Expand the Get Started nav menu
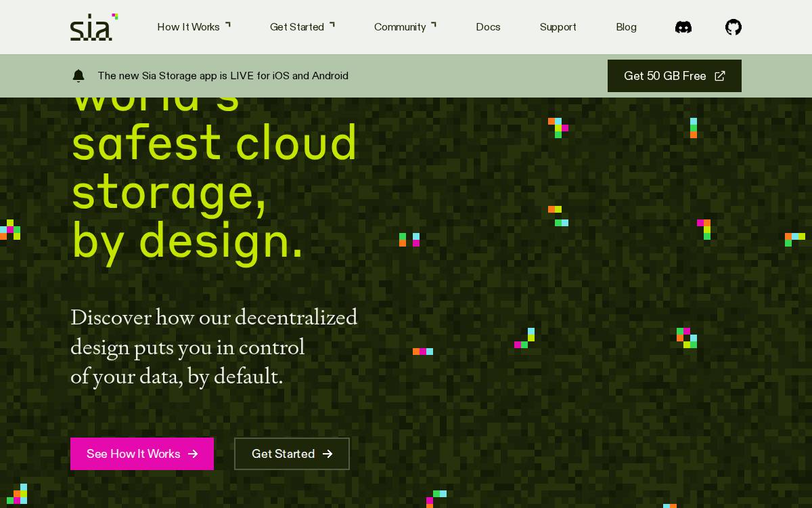The image size is (812, 508). (302, 27)
